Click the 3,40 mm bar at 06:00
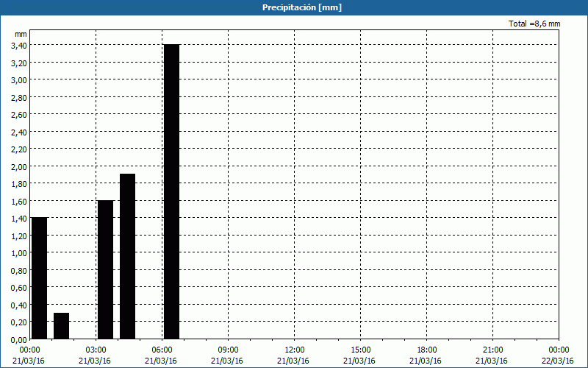This screenshot has height=368, width=588. pyautogui.click(x=172, y=191)
